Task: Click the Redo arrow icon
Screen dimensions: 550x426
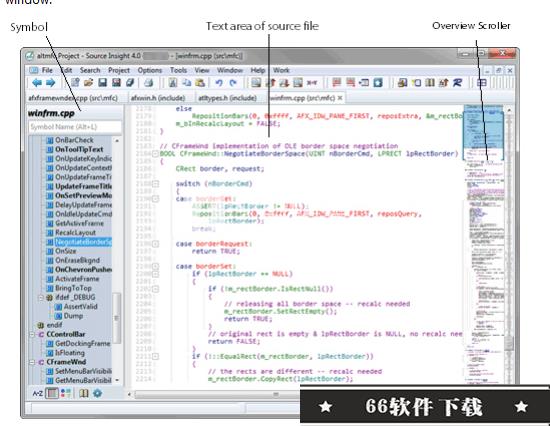Action: [x=233, y=83]
